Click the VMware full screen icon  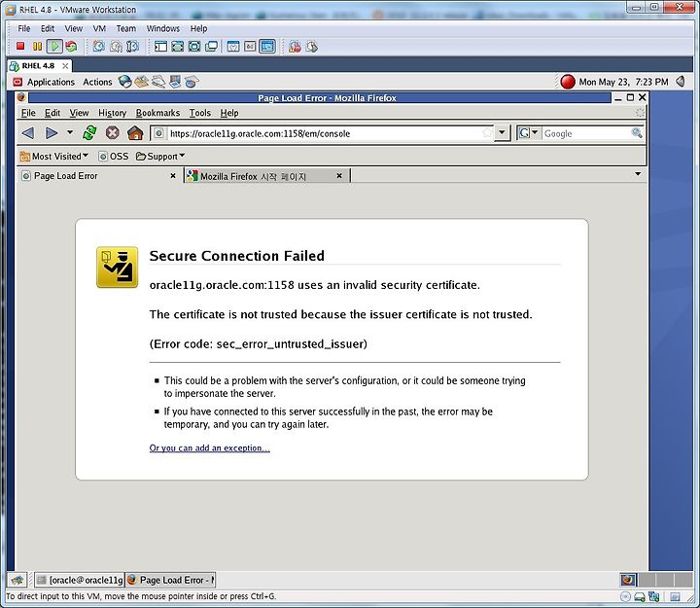coord(178,47)
